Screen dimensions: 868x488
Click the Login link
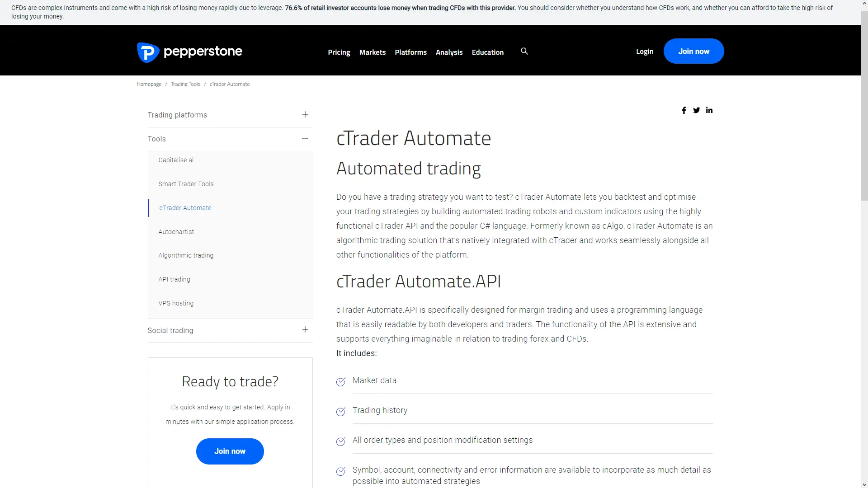pyautogui.click(x=645, y=52)
